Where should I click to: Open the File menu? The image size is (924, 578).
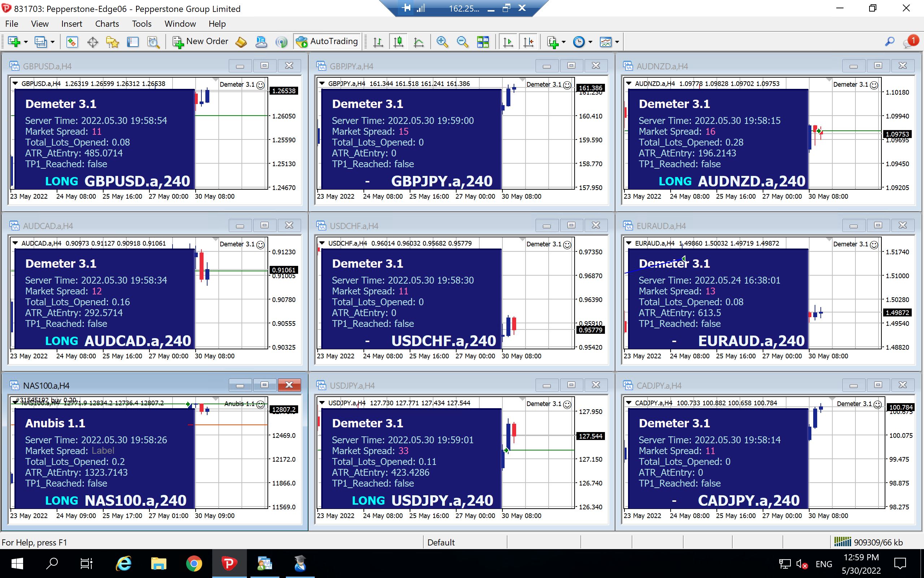(x=12, y=24)
